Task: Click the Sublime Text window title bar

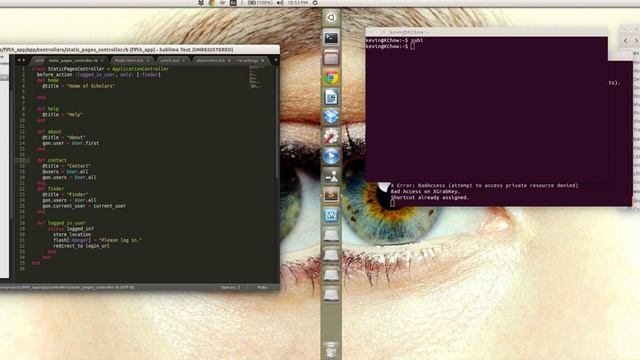Action: pos(140,49)
